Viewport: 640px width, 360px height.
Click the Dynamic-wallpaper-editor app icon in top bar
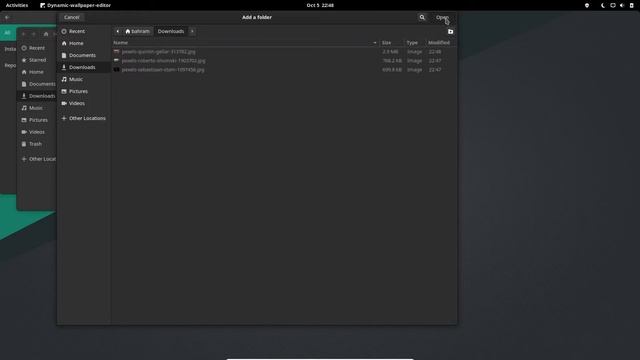click(x=42, y=5)
